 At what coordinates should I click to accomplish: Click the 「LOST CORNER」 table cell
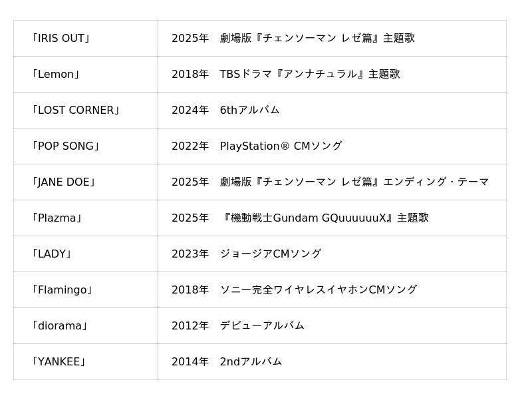point(75,110)
